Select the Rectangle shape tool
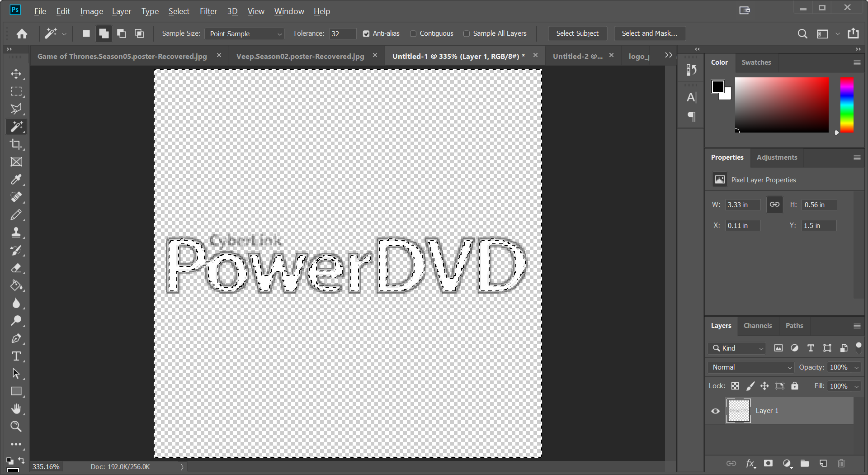Screen dimensions: 868x475 pyautogui.click(x=16, y=391)
